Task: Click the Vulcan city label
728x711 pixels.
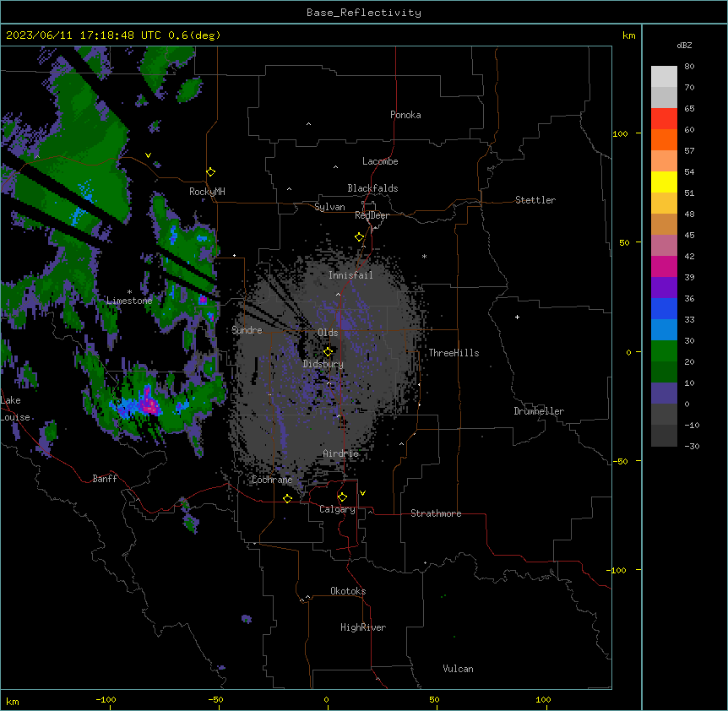Action: pyautogui.click(x=459, y=669)
